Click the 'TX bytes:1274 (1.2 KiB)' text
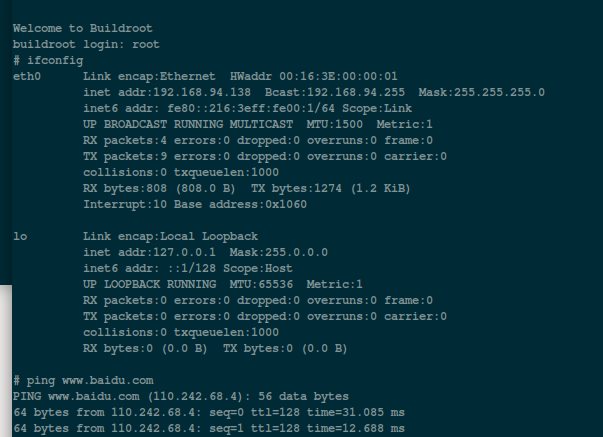This screenshot has height=437, width=603. [x=331, y=188]
